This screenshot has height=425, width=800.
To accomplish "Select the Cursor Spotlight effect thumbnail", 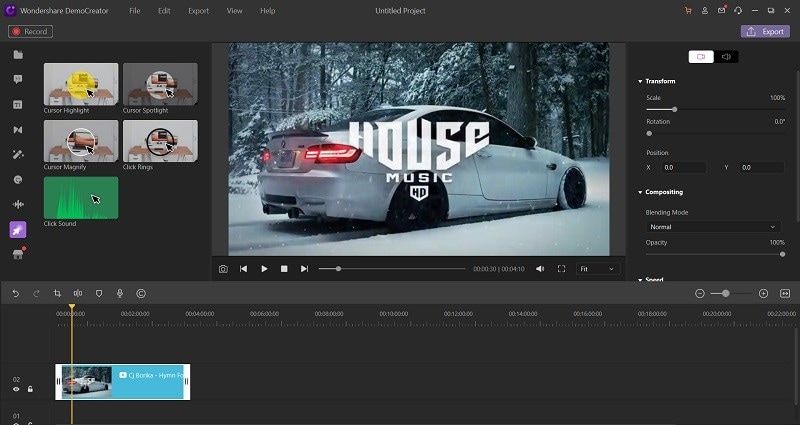I will (160, 84).
